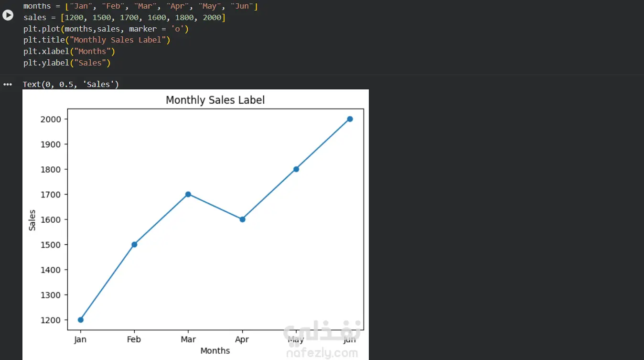The image size is (644, 360).
Task: Click the plt.title code line
Action: (x=97, y=40)
